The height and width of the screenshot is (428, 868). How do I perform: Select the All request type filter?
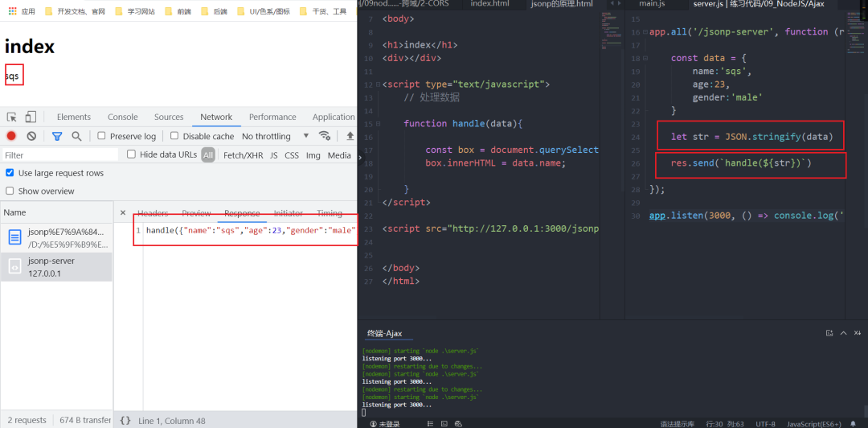click(x=208, y=155)
